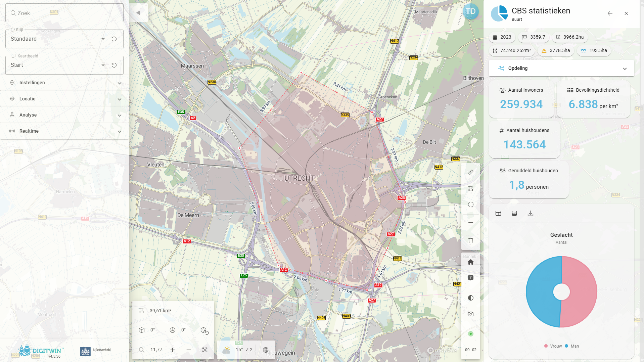Screen dimensions: 644x362
Task: Open the Kaartbeeld Start dropdown
Action: (103, 65)
